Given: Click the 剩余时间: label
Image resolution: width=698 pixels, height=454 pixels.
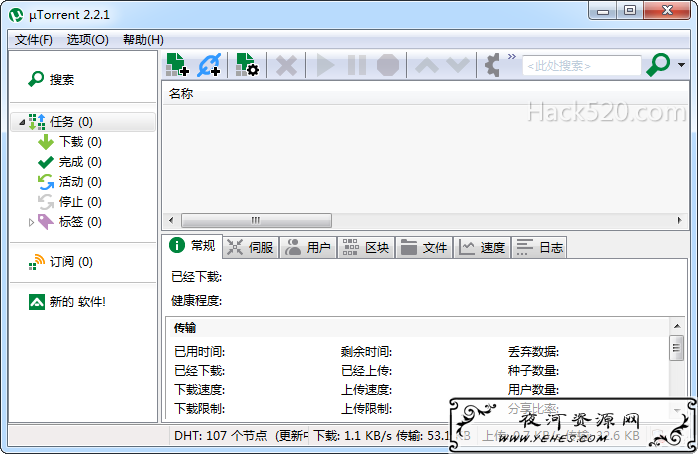Looking at the screenshot, I should [x=366, y=352].
